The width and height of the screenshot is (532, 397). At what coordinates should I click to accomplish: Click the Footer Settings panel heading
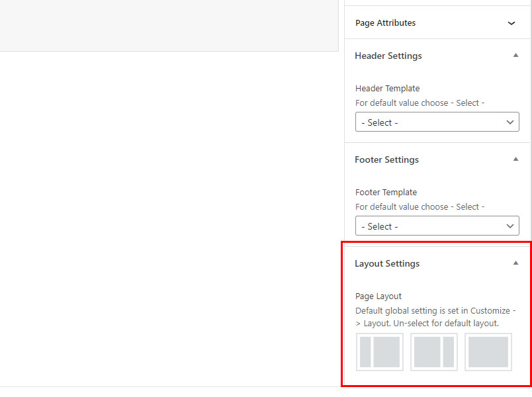(x=387, y=159)
